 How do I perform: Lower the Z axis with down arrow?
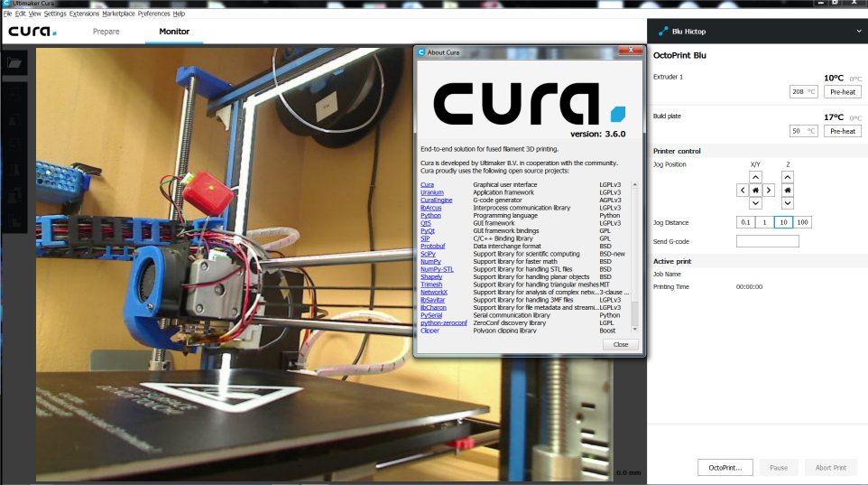coord(788,203)
